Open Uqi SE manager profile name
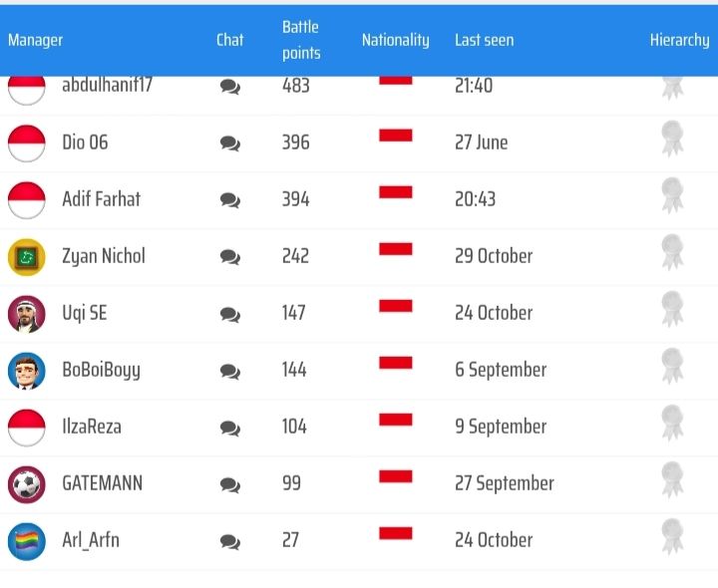The width and height of the screenshot is (718, 588). point(85,313)
